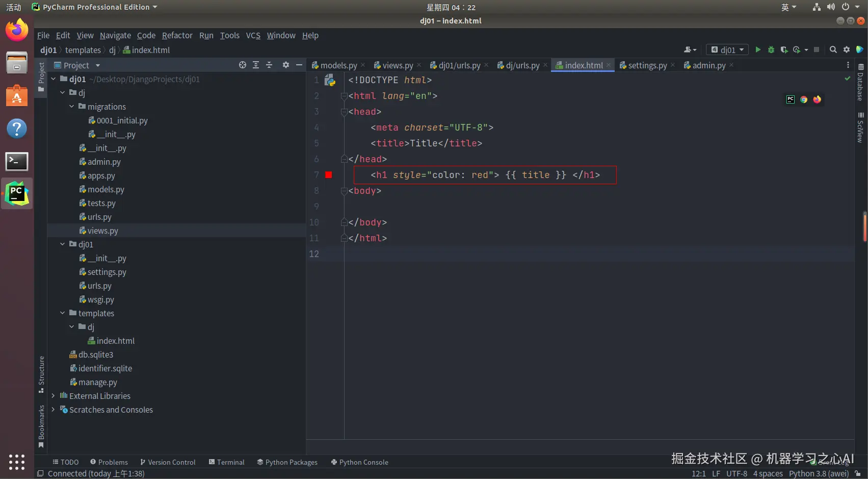
Task: Start debugging with the green bug icon
Action: [771, 49]
